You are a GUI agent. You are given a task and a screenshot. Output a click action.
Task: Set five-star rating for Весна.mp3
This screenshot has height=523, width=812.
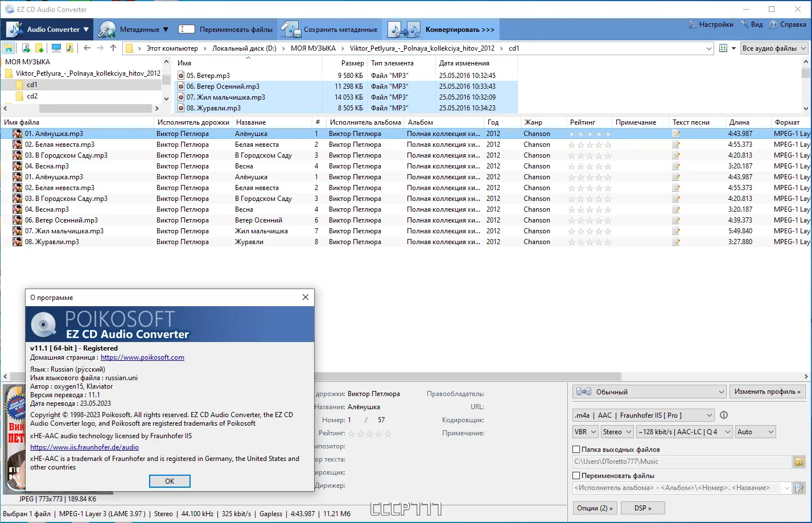[609, 166]
